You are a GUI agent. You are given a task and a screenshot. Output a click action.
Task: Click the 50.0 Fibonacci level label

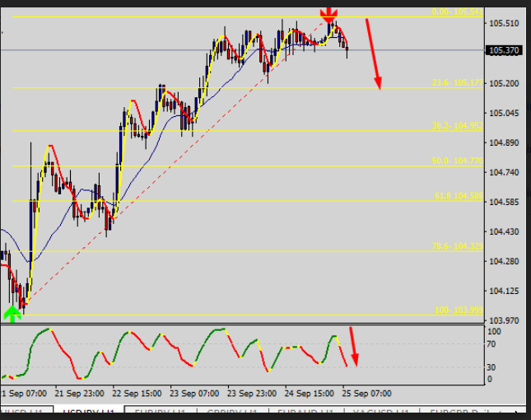click(x=457, y=161)
